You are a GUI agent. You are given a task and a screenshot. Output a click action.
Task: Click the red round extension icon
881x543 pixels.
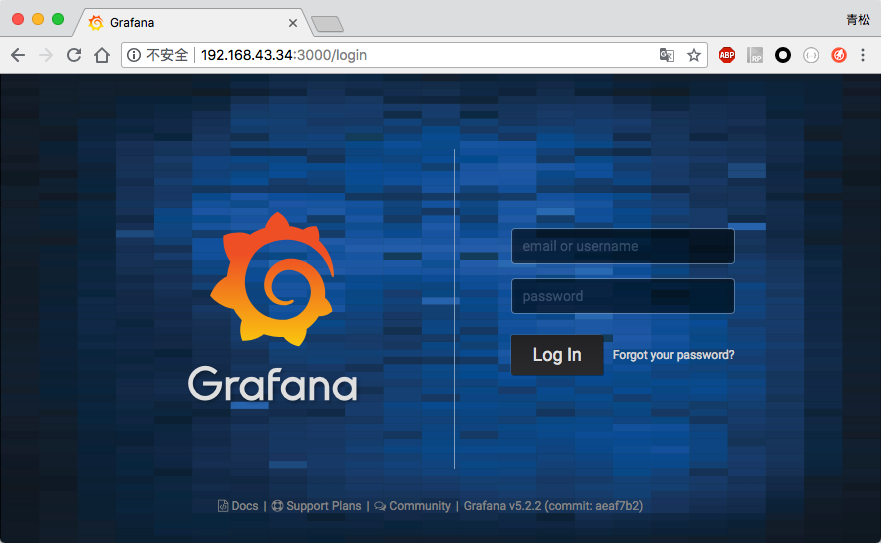click(839, 55)
